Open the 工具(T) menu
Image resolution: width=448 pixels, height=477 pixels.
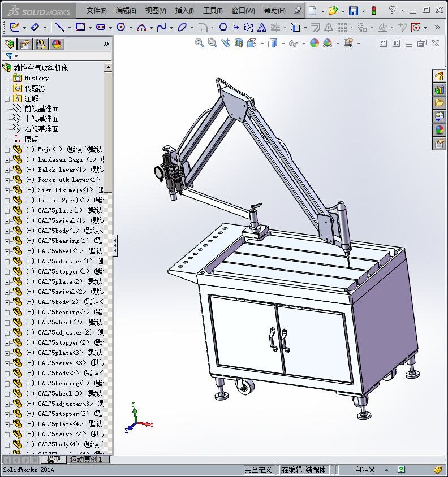click(x=213, y=11)
